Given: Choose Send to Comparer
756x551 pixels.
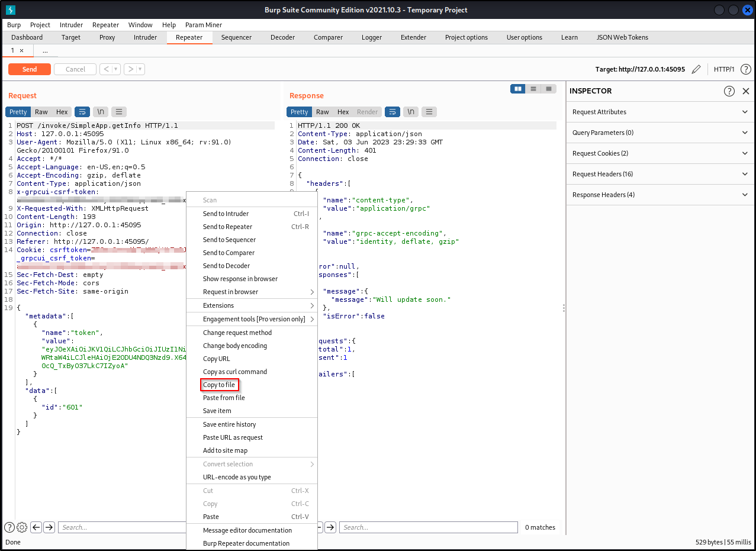Looking at the screenshot, I should [252, 253].
